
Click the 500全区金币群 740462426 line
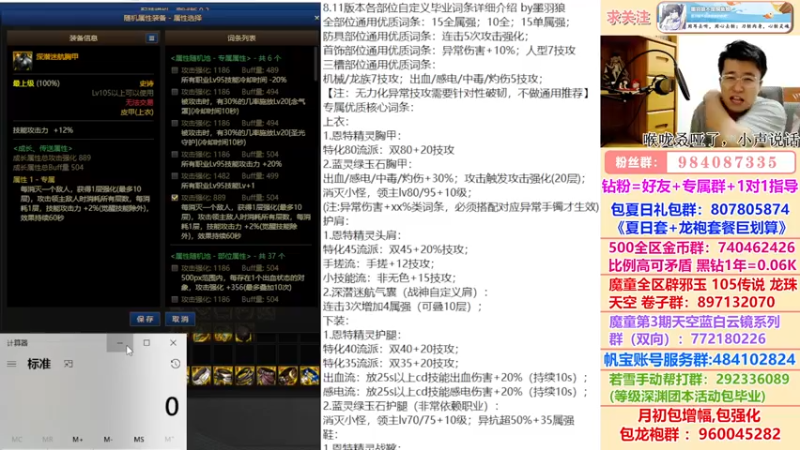701,247
